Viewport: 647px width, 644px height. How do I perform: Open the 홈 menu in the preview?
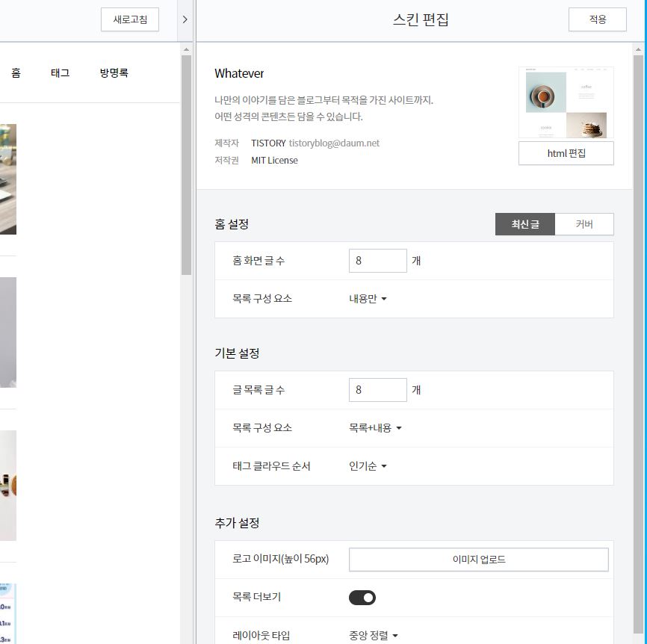tap(16, 73)
